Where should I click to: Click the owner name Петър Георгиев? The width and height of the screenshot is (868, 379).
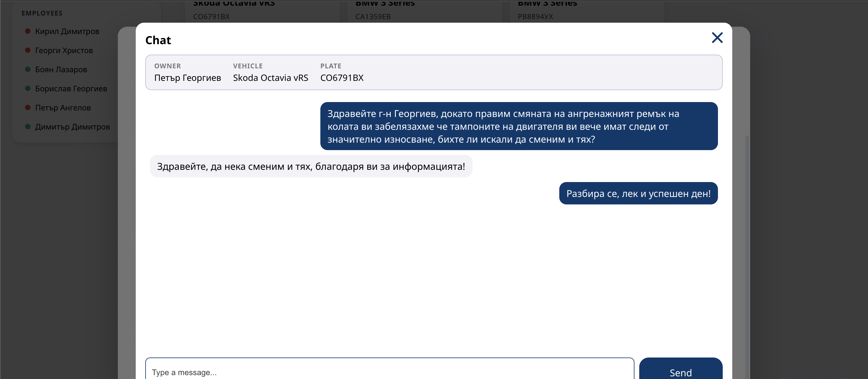pos(187,78)
